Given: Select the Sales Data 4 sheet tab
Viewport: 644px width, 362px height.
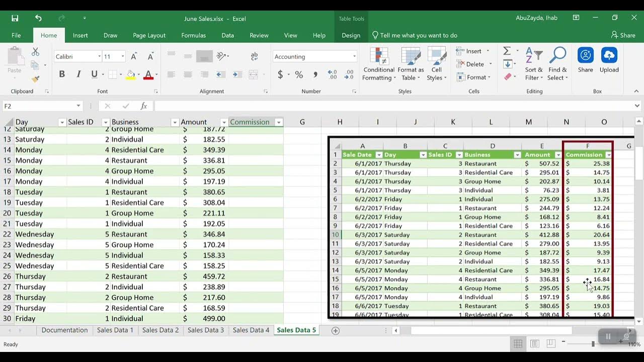Looking at the screenshot, I should pyautogui.click(x=251, y=330).
